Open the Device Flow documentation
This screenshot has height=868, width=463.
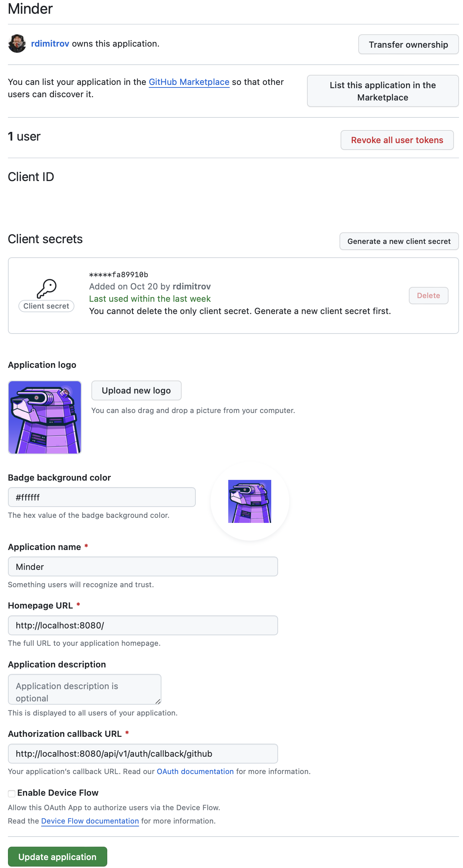(x=90, y=821)
